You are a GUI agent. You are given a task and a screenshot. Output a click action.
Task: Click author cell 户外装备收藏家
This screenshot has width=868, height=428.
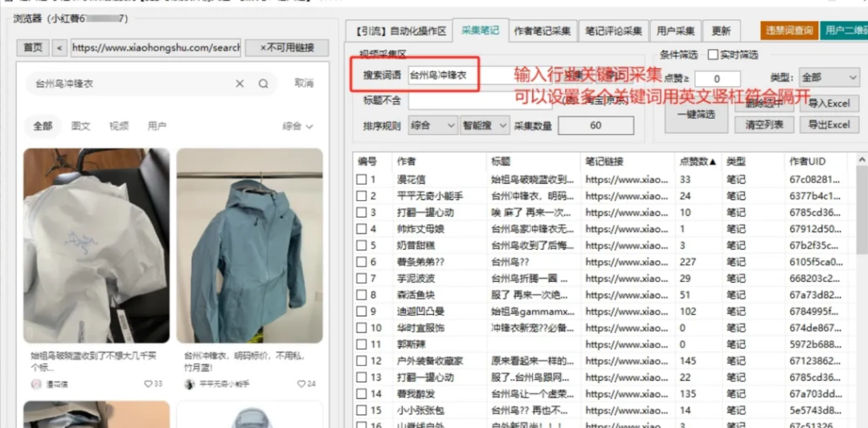[x=430, y=361]
